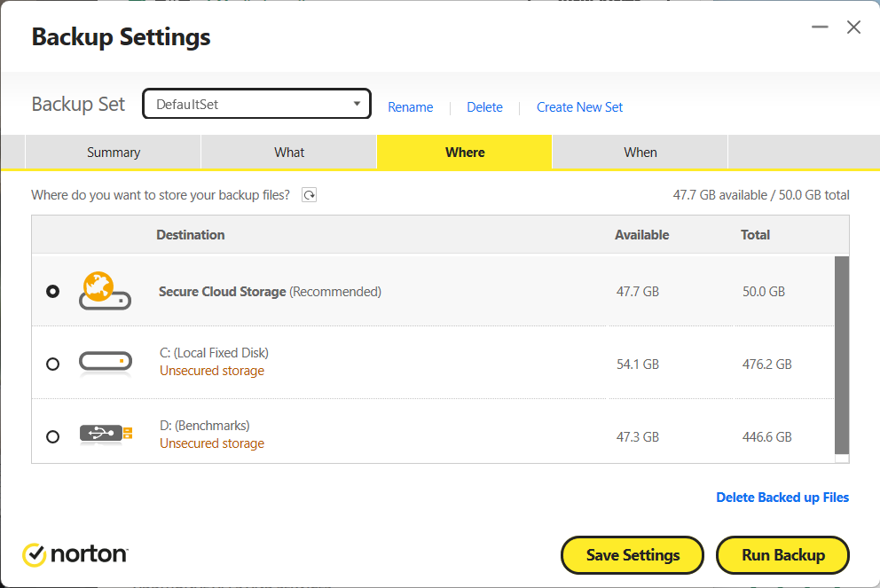Switch to the Summary tab
Image resolution: width=880 pixels, height=588 pixels.
[x=113, y=152]
